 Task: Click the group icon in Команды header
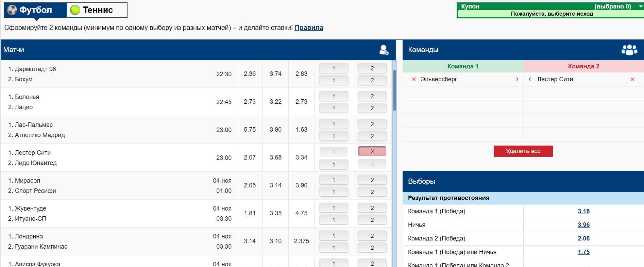(629, 50)
